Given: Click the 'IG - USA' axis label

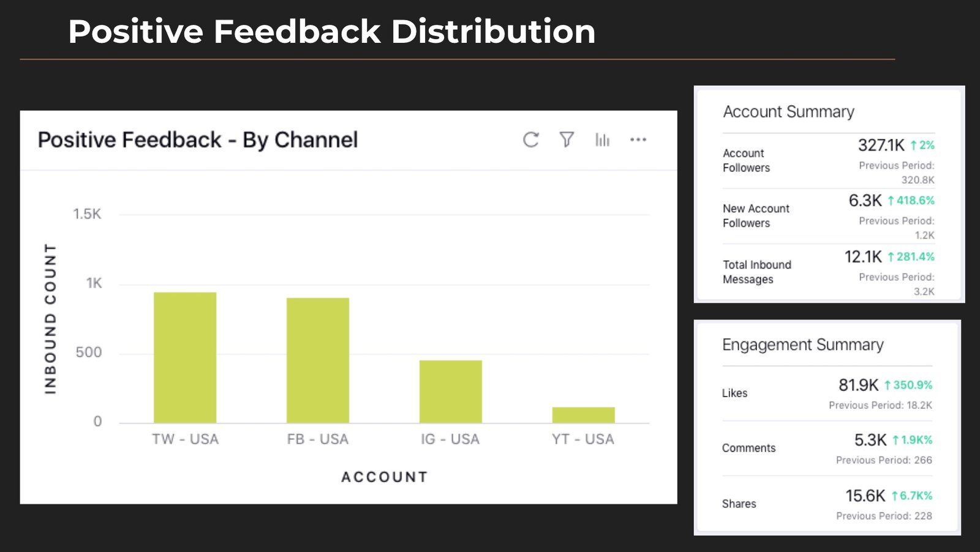Looking at the screenshot, I should (450, 439).
